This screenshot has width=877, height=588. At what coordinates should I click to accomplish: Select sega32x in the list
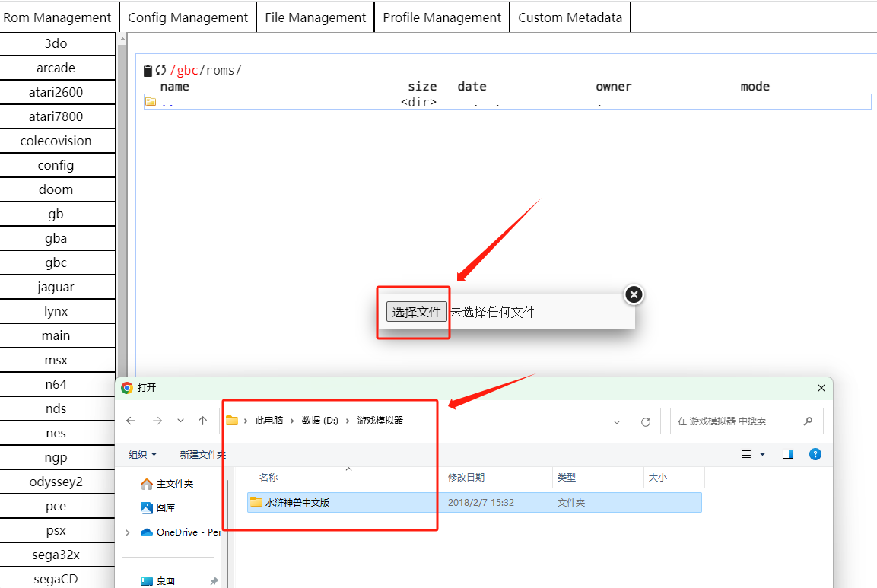56,555
